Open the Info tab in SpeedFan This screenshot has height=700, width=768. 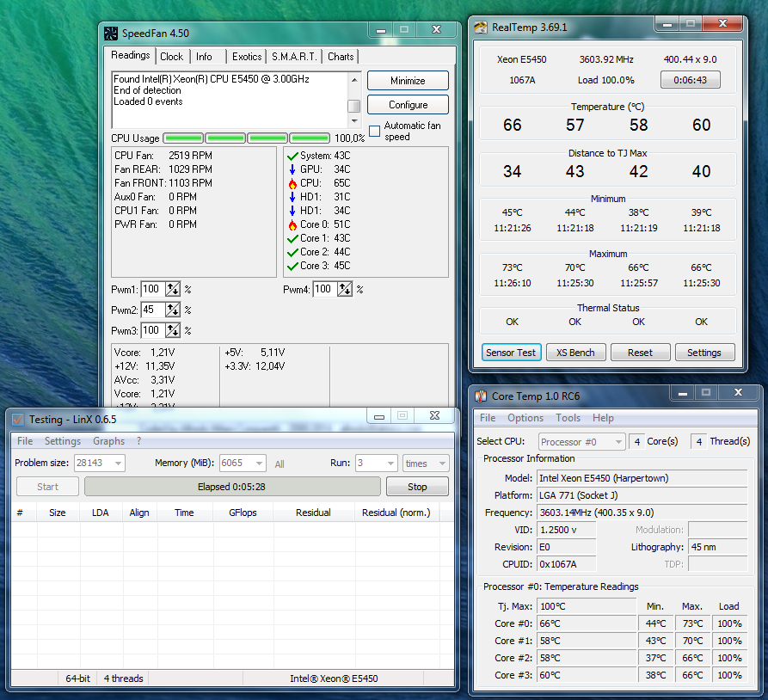pos(204,57)
